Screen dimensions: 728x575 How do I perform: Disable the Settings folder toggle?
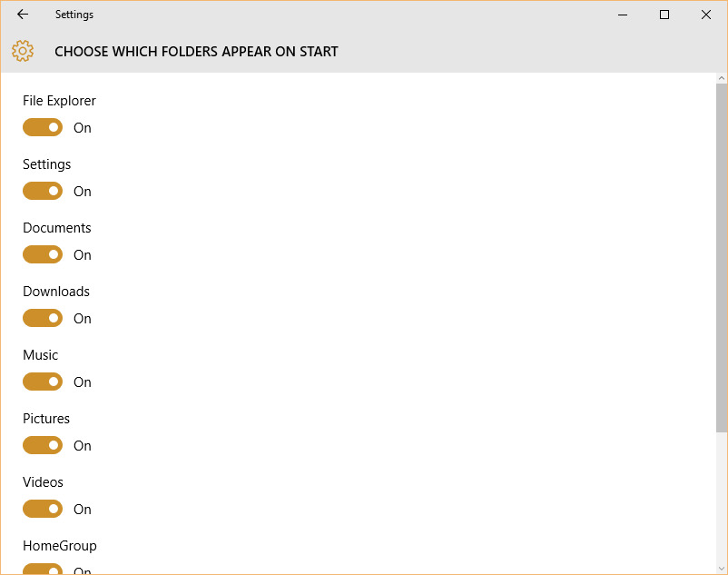pyautogui.click(x=43, y=192)
